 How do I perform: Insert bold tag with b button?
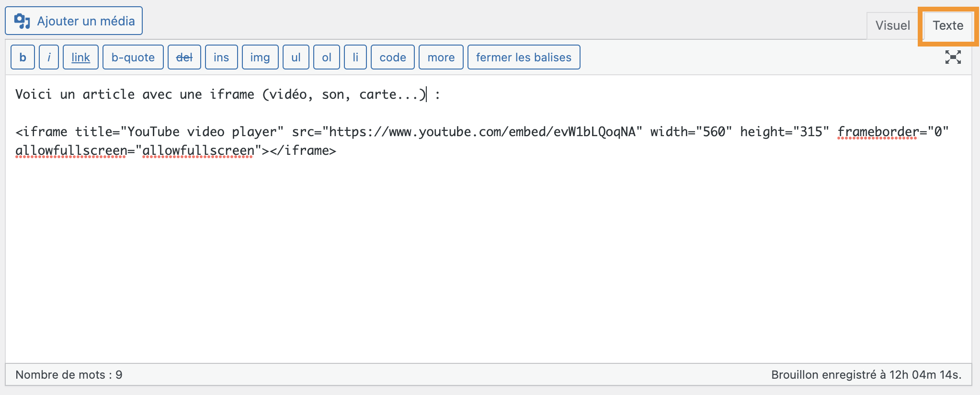[23, 58]
